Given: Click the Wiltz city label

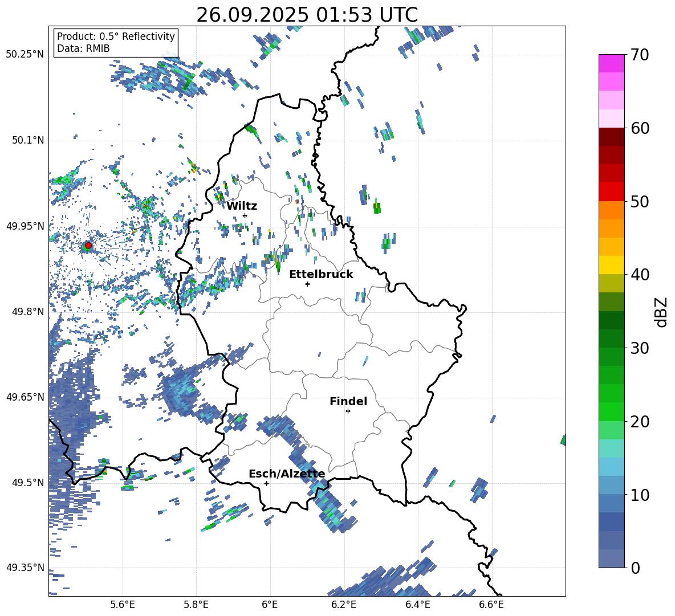Looking at the screenshot, I should (242, 206).
